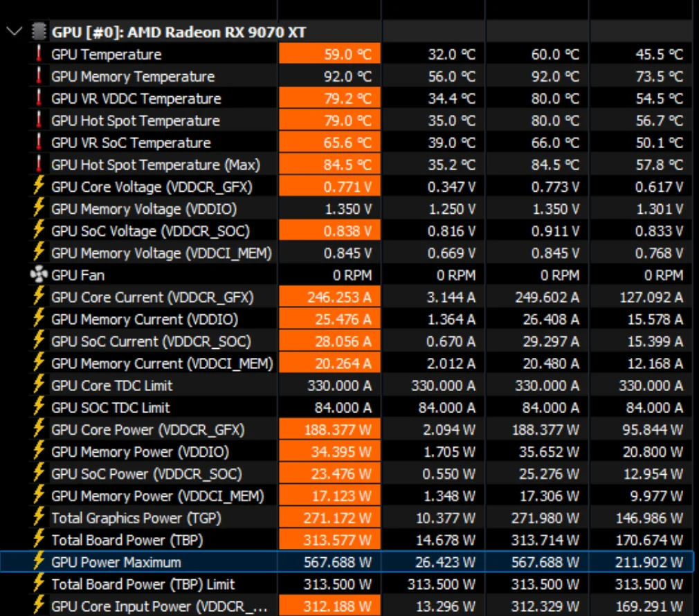Click the thermometer icon for GPU Hot Spot Temperature (Max)
Viewport: 699px width, 616px height.
pyautogui.click(x=39, y=165)
